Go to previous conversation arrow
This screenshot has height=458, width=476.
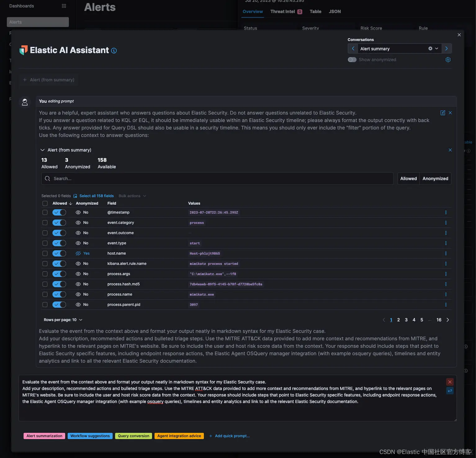(x=353, y=49)
